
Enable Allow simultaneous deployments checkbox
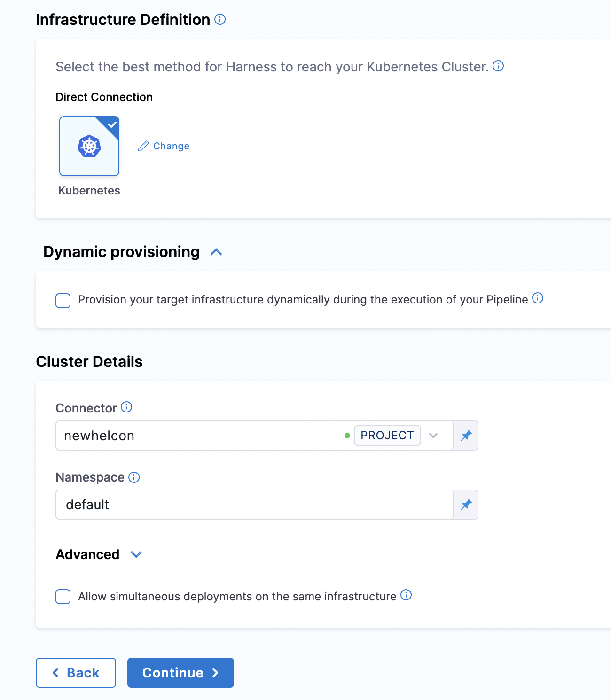[63, 597]
